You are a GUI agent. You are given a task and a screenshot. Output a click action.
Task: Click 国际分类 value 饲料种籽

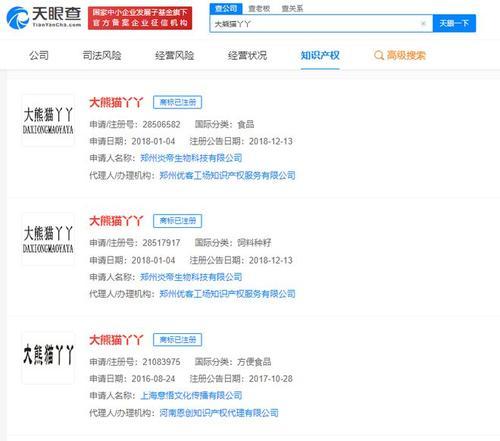click(254, 243)
